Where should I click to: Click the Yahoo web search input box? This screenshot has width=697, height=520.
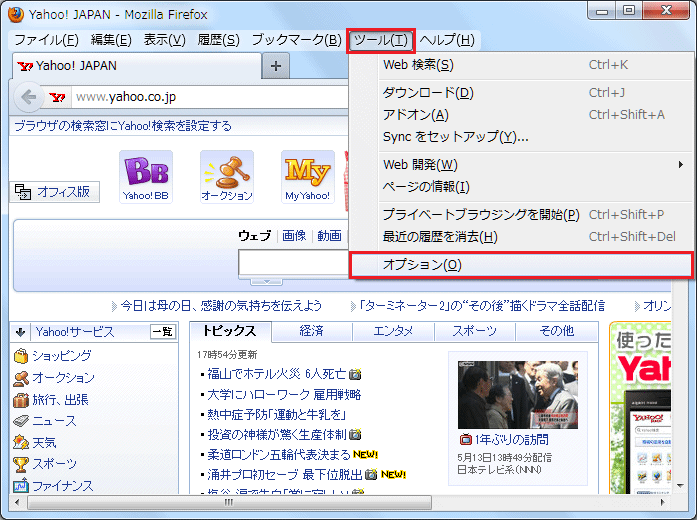[x=293, y=263]
